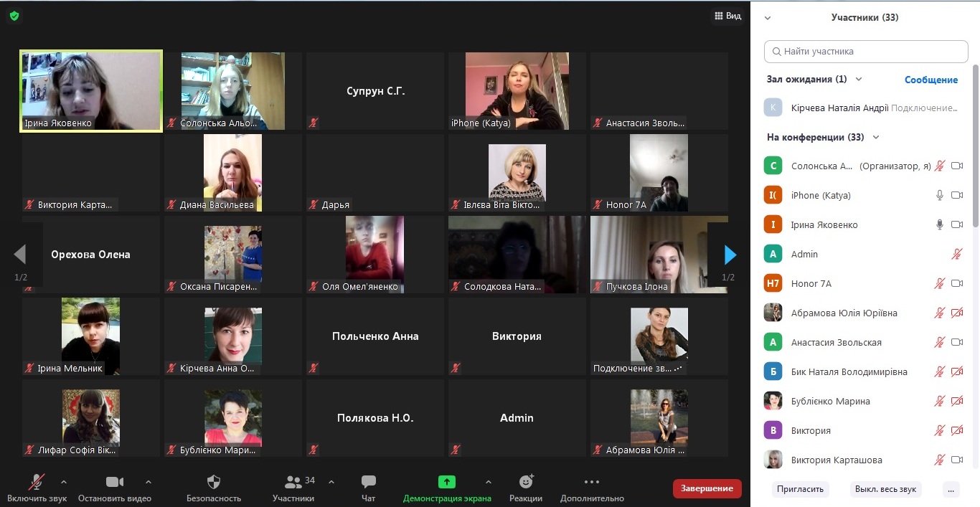Go to next gallery page with blue arrow

tap(730, 255)
